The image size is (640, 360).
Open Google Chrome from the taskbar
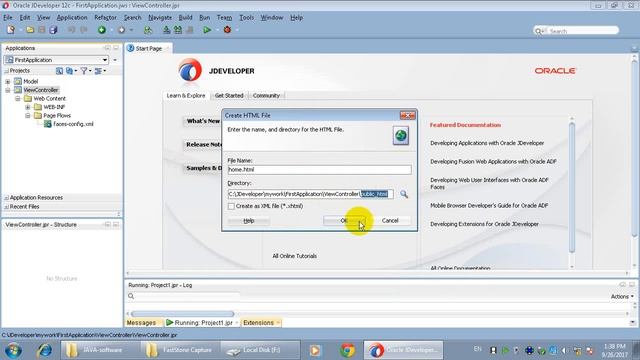pyautogui.click(x=347, y=350)
